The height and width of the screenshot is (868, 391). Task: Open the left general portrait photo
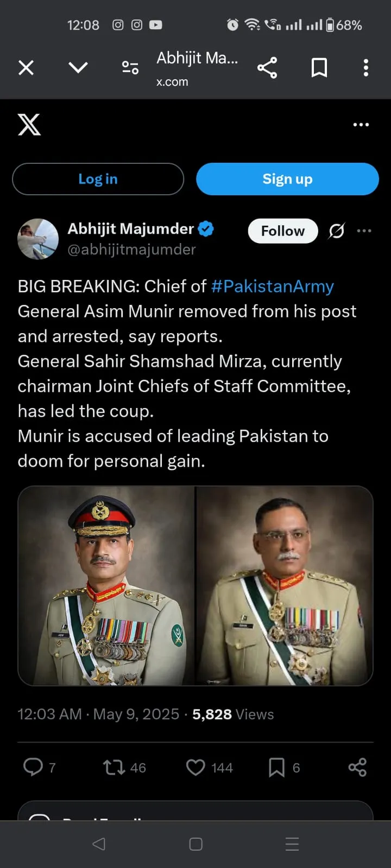(x=106, y=585)
